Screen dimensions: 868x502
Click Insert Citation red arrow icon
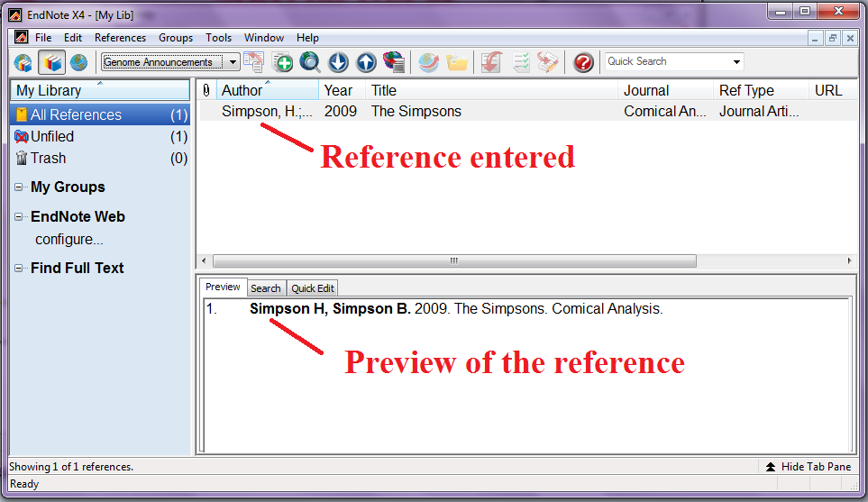pyautogui.click(x=491, y=62)
